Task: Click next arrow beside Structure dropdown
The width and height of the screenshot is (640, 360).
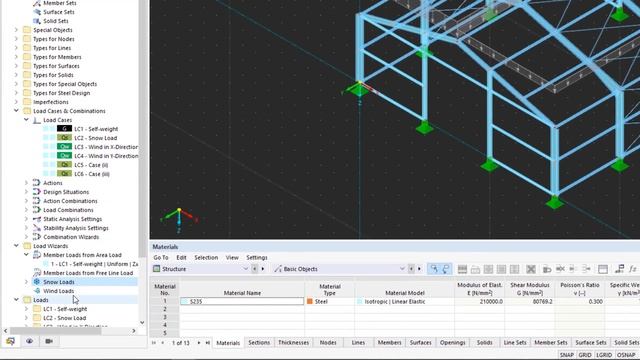Action: 263,269
